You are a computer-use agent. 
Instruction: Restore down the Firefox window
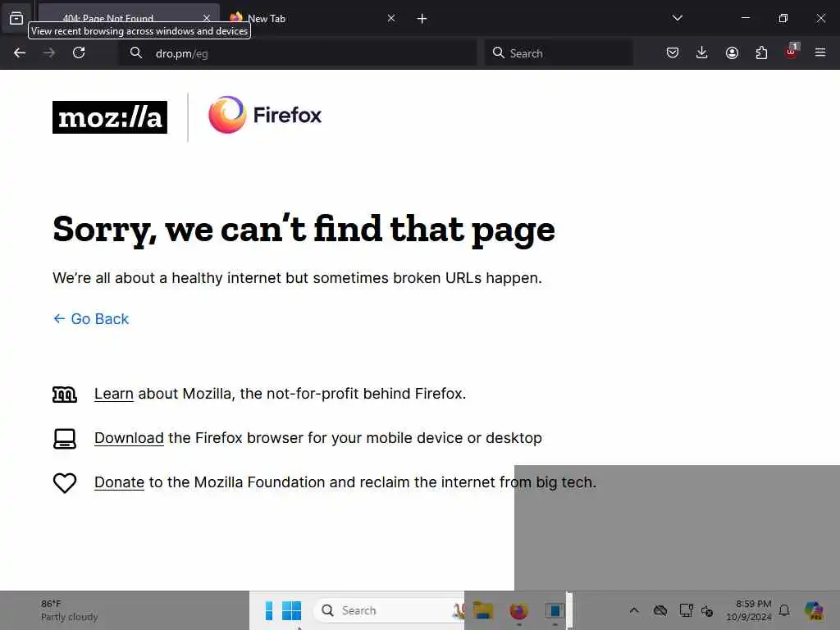tap(783, 18)
